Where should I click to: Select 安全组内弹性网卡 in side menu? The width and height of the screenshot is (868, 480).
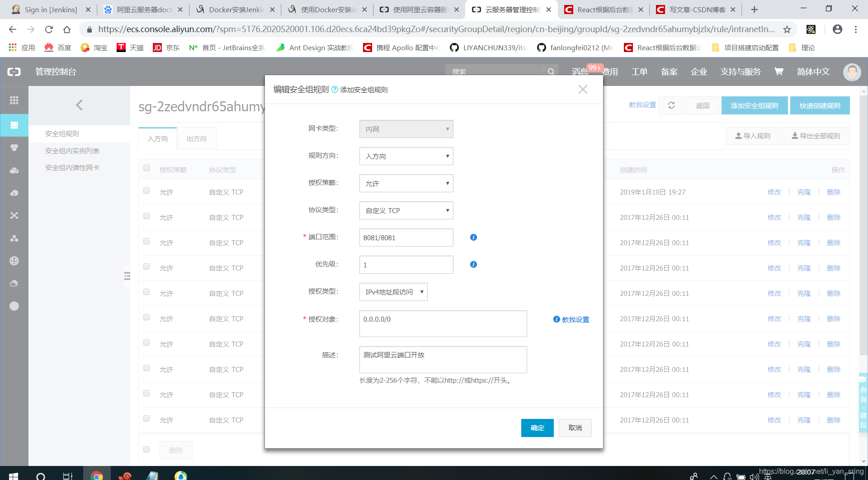[72, 168]
